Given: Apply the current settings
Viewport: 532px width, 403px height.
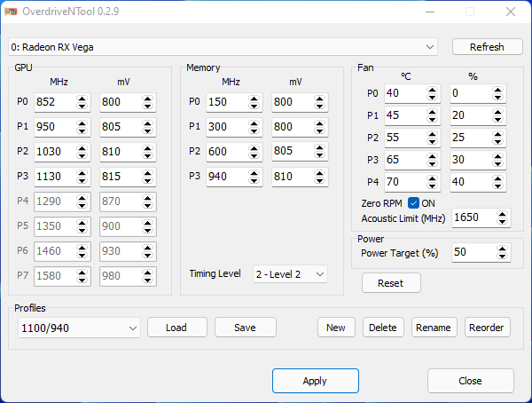Looking at the screenshot, I should click(315, 381).
